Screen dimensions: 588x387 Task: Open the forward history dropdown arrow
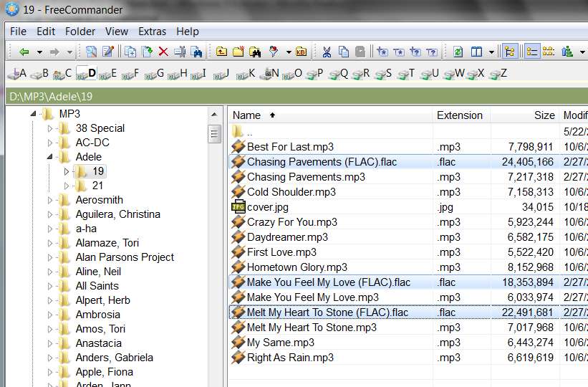click(x=69, y=52)
